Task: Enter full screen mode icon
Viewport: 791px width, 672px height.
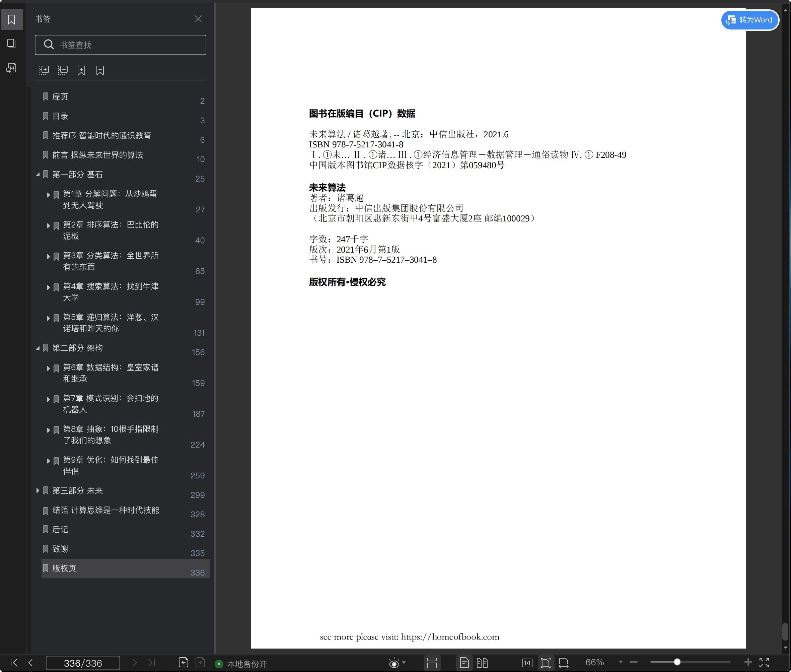Action: click(764, 663)
